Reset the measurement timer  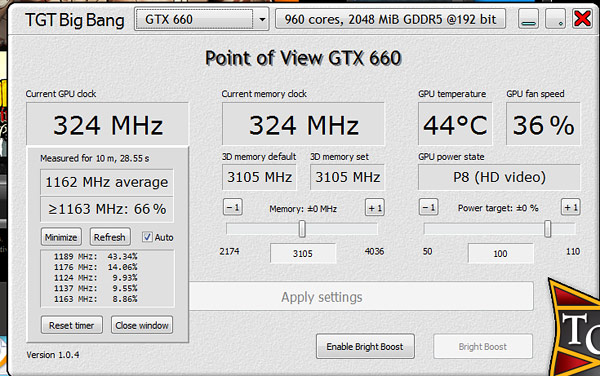[x=72, y=325]
